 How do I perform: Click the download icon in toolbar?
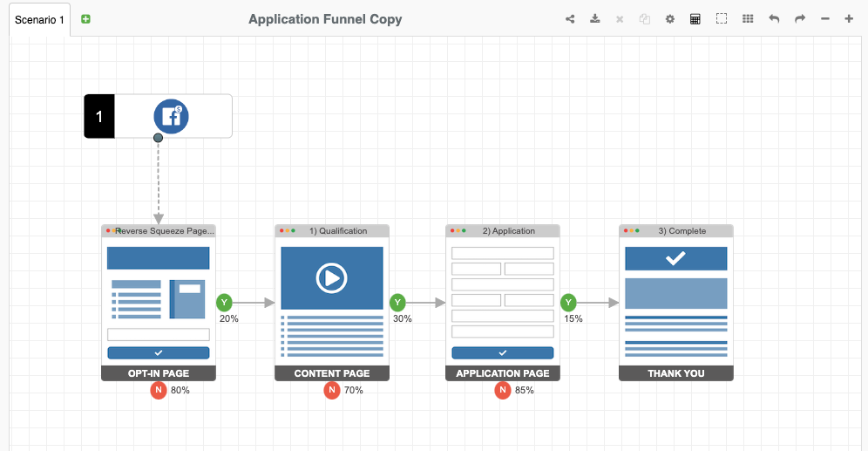point(594,19)
